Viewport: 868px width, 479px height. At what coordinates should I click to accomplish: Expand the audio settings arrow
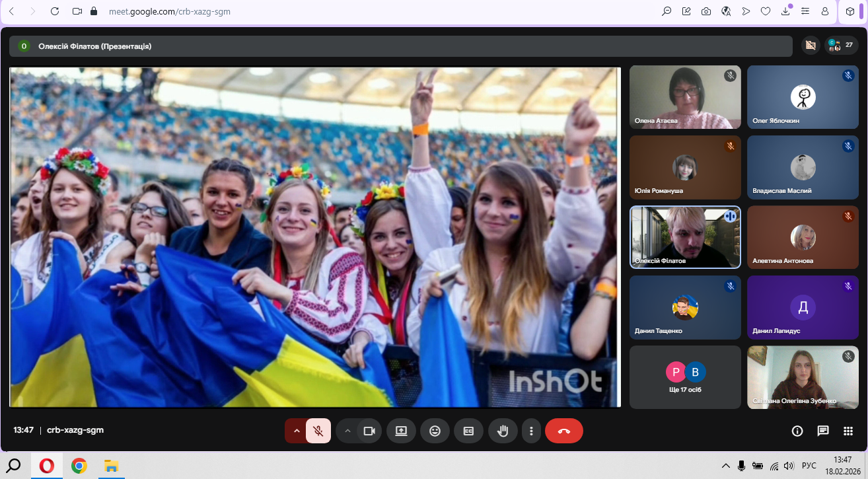point(297,431)
